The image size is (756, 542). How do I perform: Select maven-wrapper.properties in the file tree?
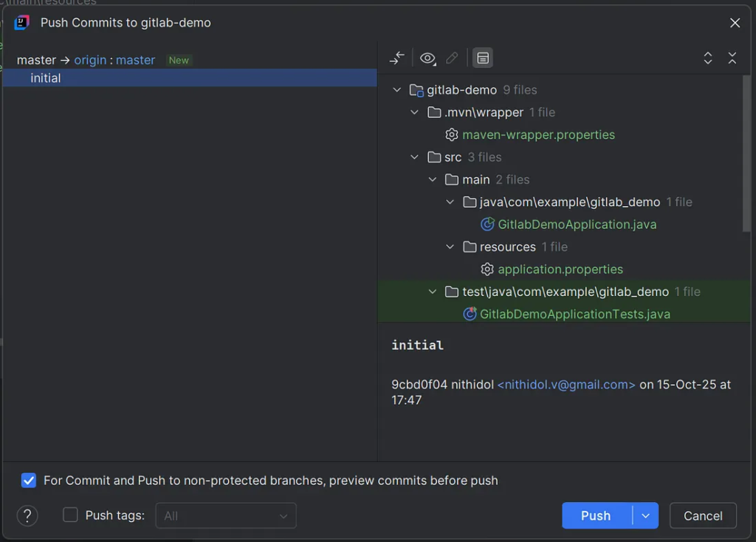click(538, 135)
